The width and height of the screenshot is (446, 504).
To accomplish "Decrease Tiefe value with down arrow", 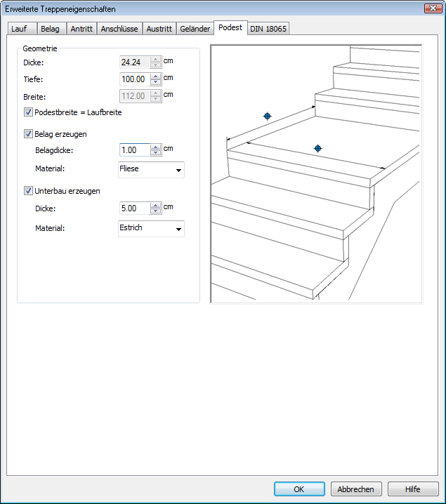I will pyautogui.click(x=156, y=82).
